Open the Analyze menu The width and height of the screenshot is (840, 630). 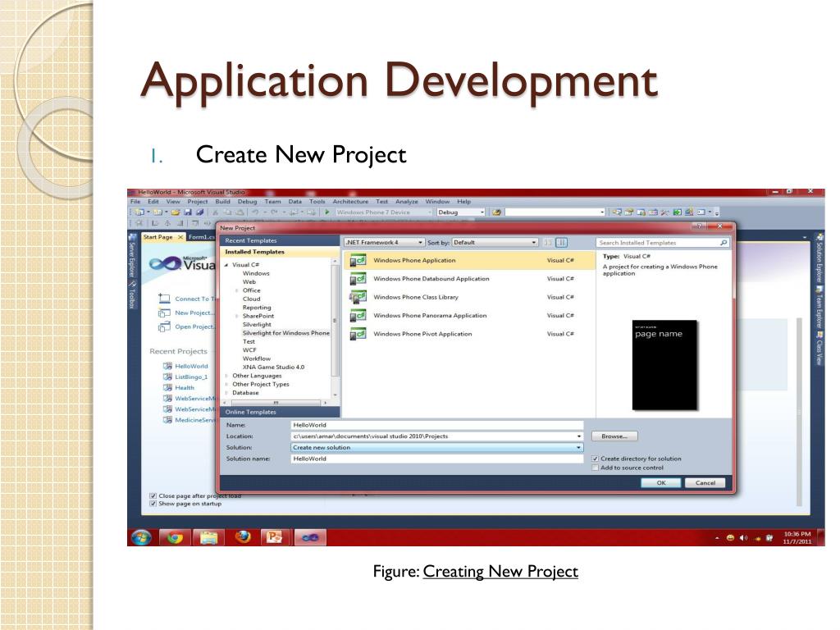point(407,202)
